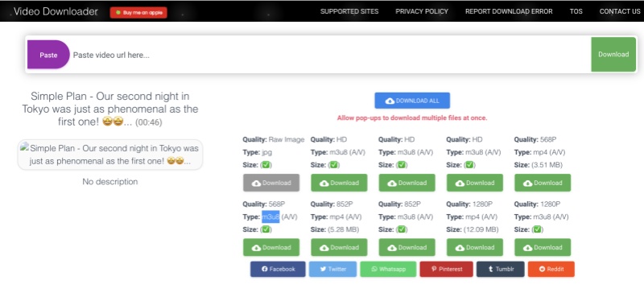Download the 568P m3u8 file

point(271,247)
